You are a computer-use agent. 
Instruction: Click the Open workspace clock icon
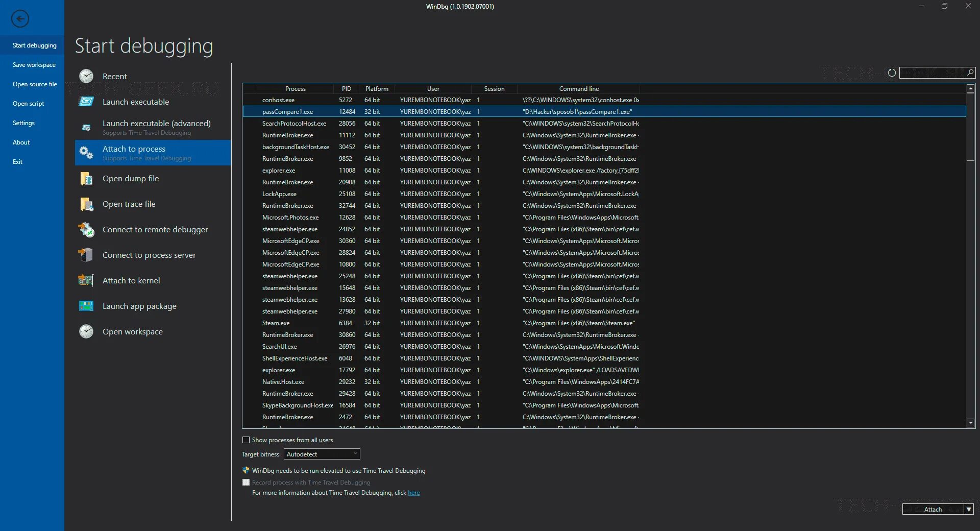pos(86,331)
